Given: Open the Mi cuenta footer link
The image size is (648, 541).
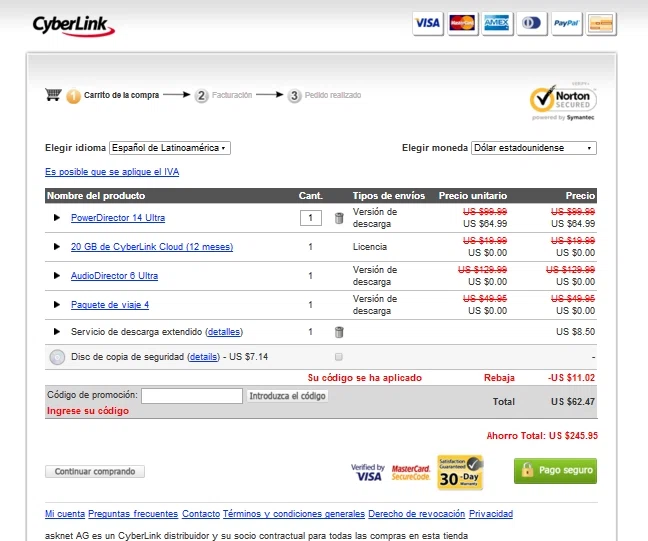Looking at the screenshot, I should coord(65,514).
